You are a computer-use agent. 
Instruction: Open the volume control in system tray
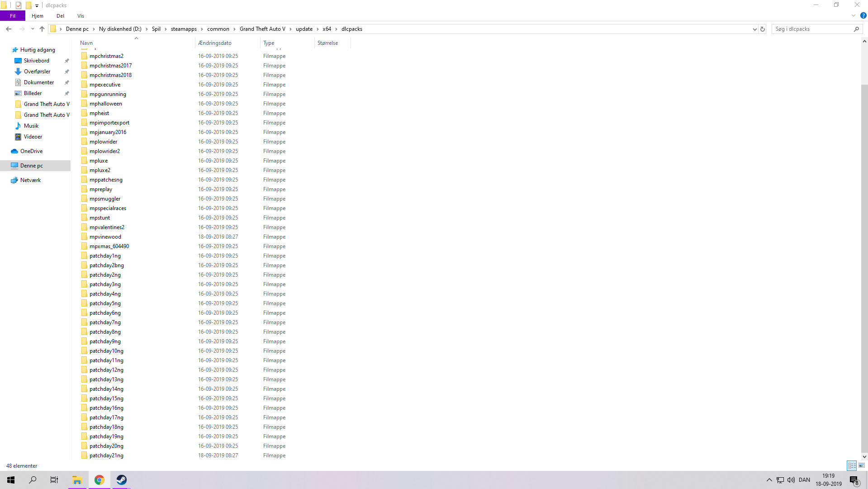pos(791,480)
